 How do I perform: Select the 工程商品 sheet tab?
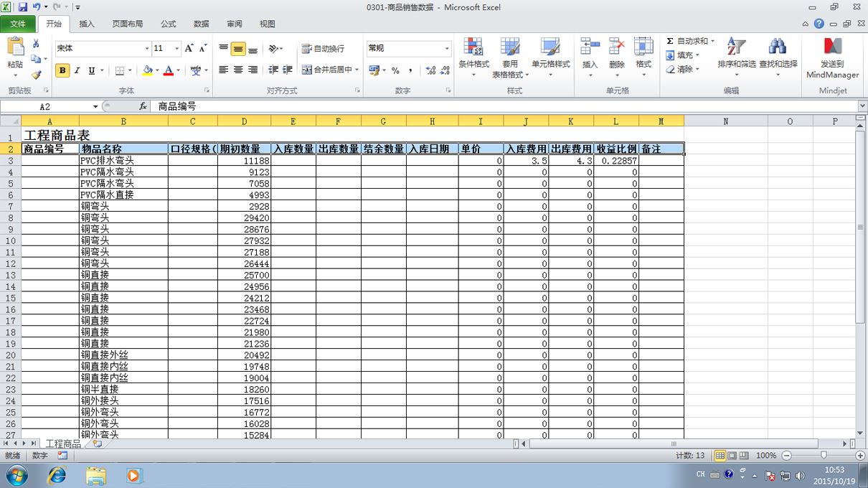63,444
